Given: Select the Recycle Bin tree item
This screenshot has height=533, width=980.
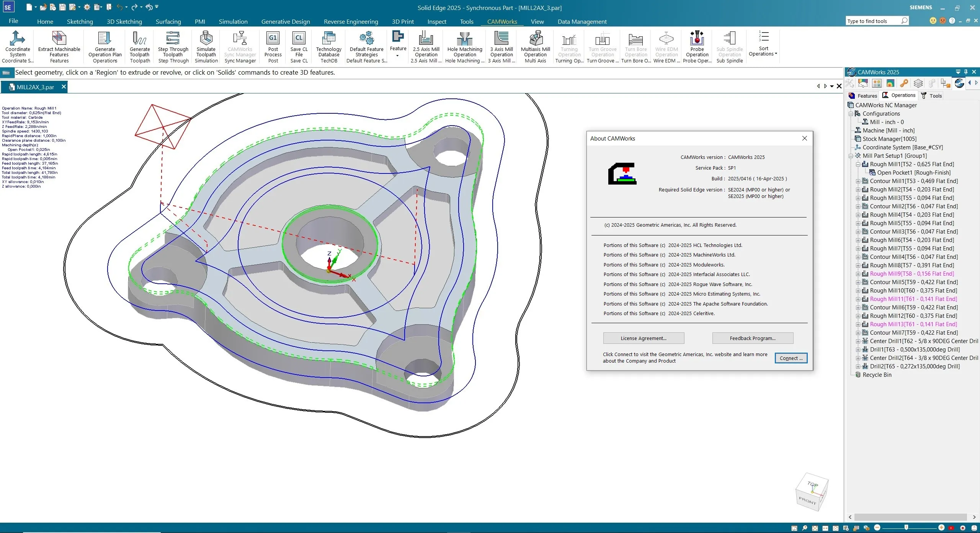Looking at the screenshot, I should coord(877,375).
